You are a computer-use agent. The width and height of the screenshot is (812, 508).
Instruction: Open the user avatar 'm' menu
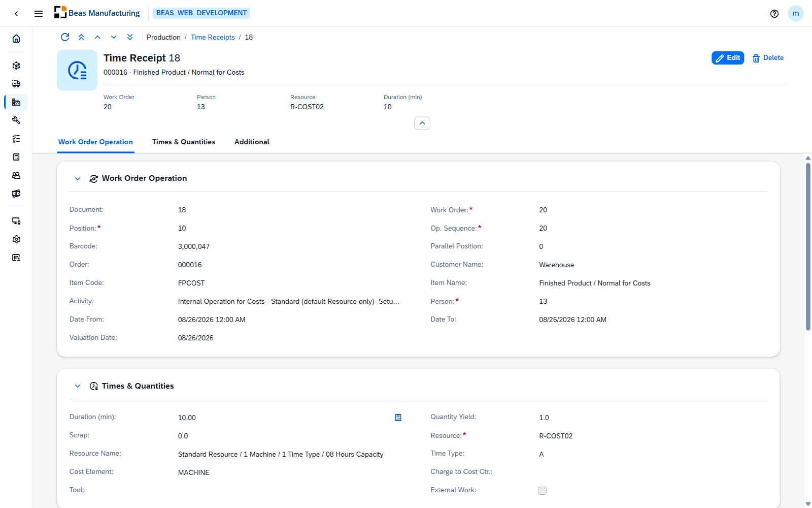click(796, 14)
